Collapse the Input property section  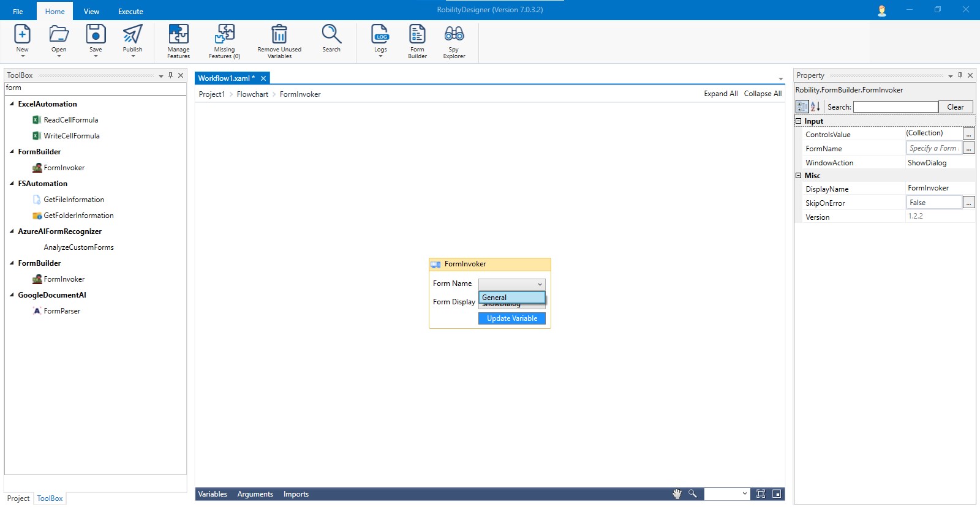tap(799, 121)
